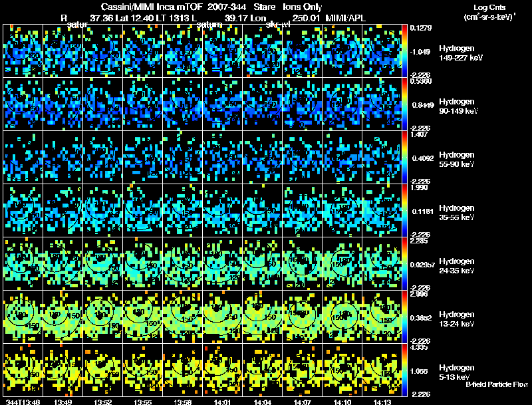532x405 pixels.
Task: Click the Hydrogen 24-35 keV row label
Action: 456,266
